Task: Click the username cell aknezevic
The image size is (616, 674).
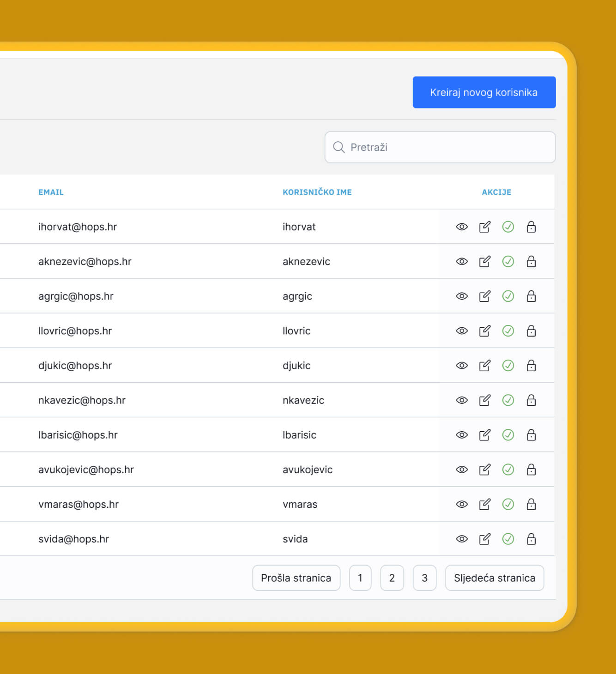Action: 306,261
